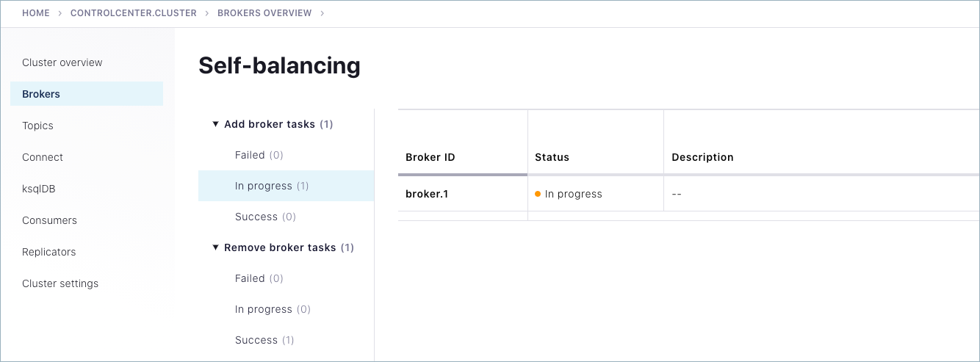Show Success under Add broker tasks

pos(265,217)
